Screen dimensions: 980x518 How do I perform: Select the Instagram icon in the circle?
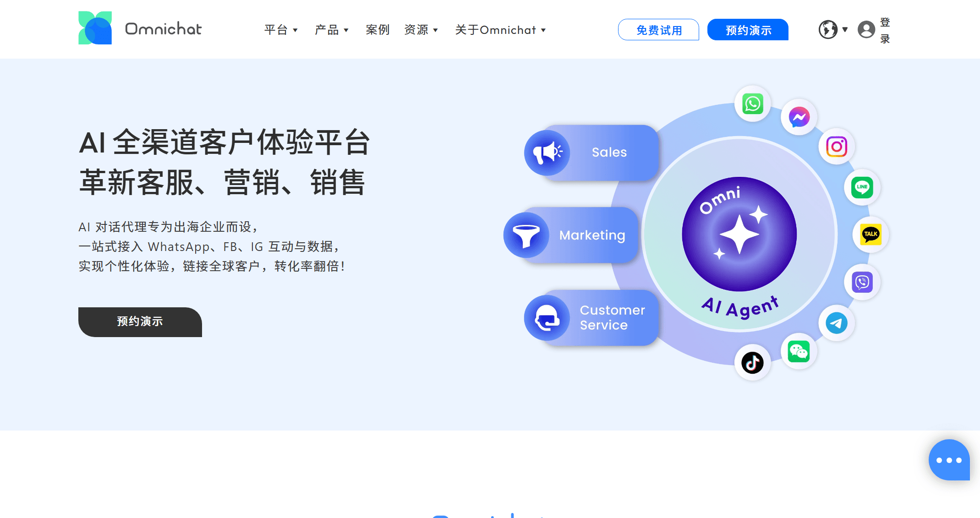(x=836, y=147)
